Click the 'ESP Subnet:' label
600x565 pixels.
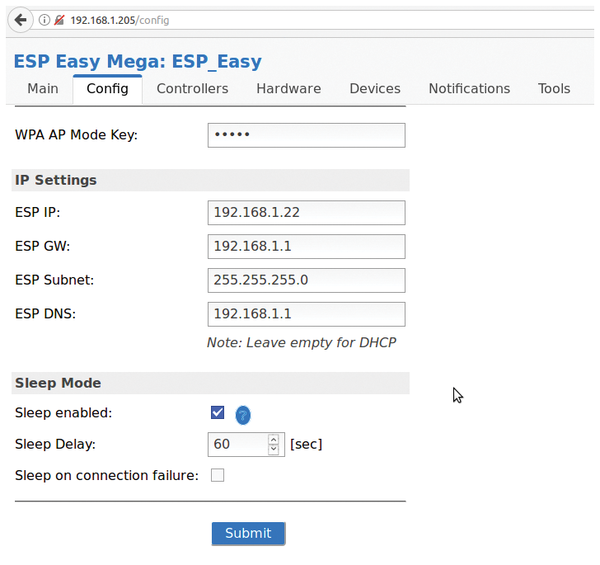tap(54, 280)
